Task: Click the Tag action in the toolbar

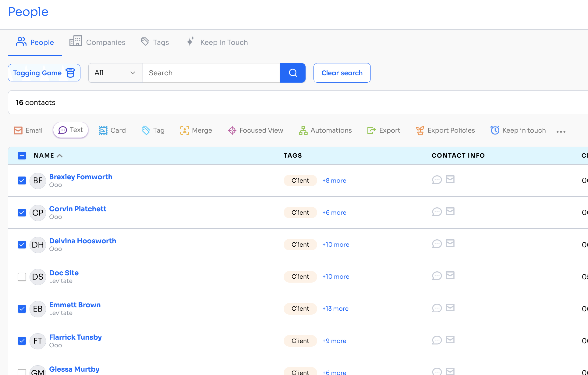Action: pyautogui.click(x=153, y=130)
